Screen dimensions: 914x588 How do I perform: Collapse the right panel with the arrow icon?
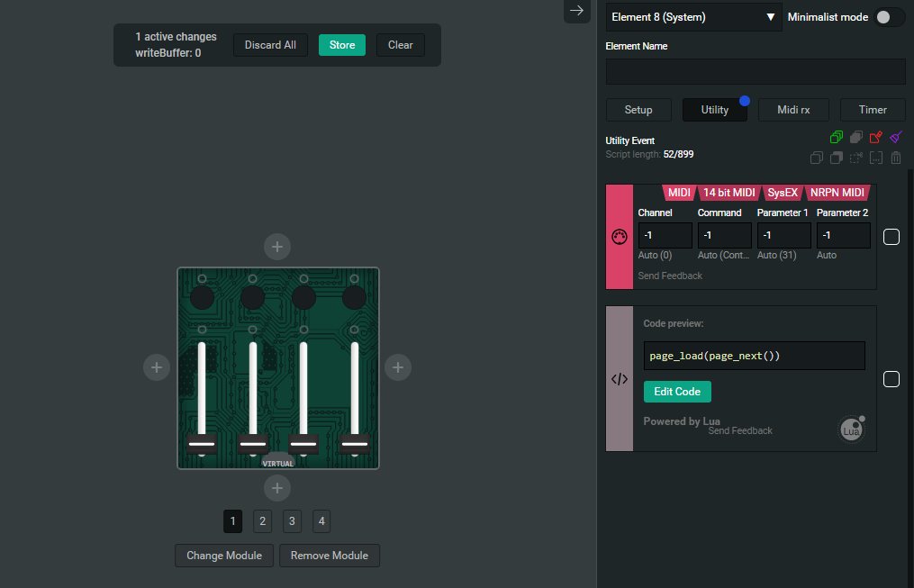pyautogui.click(x=577, y=11)
